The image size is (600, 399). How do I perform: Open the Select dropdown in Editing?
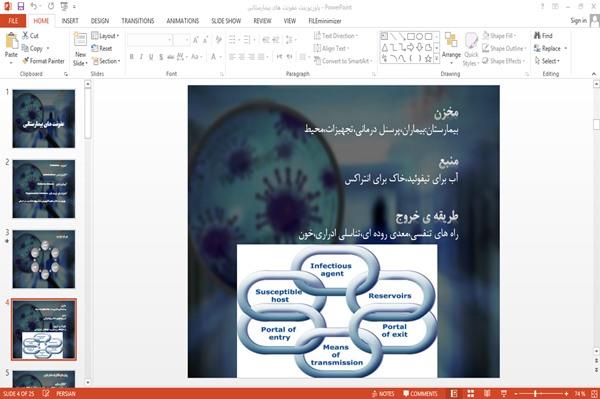[547, 61]
